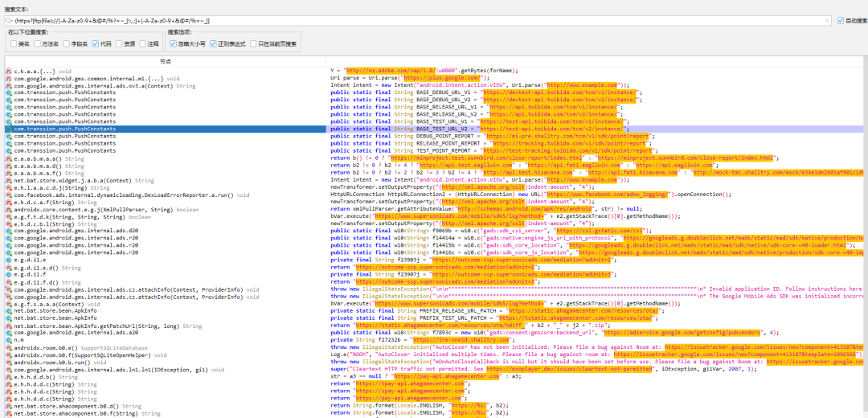Toggle the 正则表达式 regex option
The width and height of the screenshot is (868, 418).
213,43
